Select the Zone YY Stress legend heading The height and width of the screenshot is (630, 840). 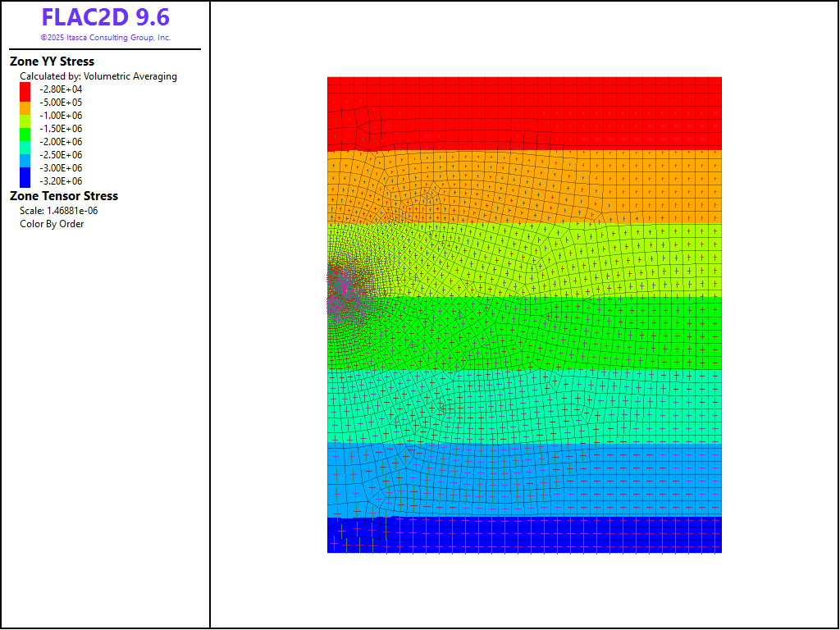(x=52, y=62)
